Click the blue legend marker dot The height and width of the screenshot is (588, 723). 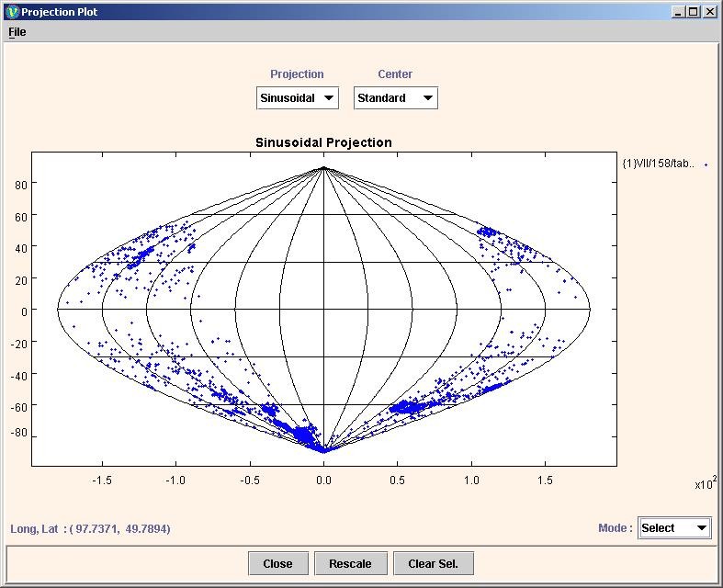click(706, 164)
